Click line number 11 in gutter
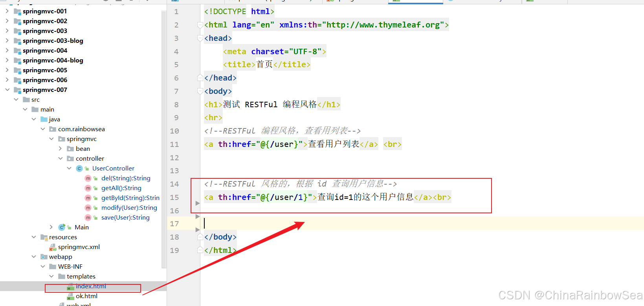This screenshot has height=306, width=644. click(174, 144)
